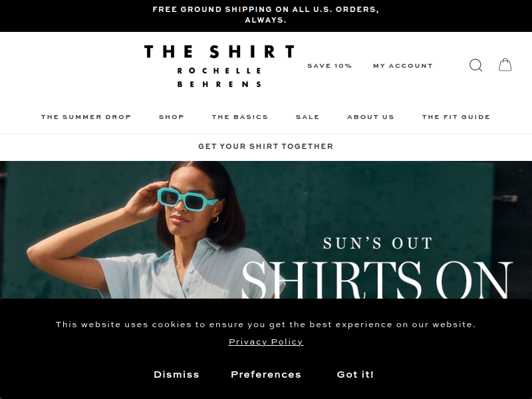Click the Save 10% link
This screenshot has height=399, width=532.
(329, 66)
